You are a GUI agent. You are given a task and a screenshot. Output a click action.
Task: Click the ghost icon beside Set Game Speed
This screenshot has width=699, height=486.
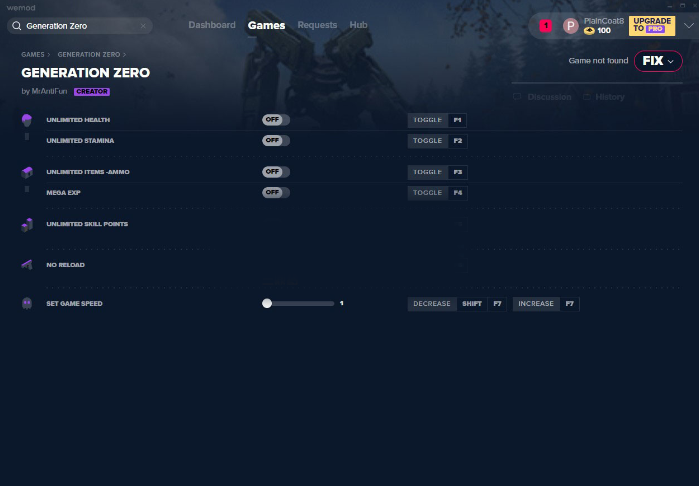coord(27,304)
